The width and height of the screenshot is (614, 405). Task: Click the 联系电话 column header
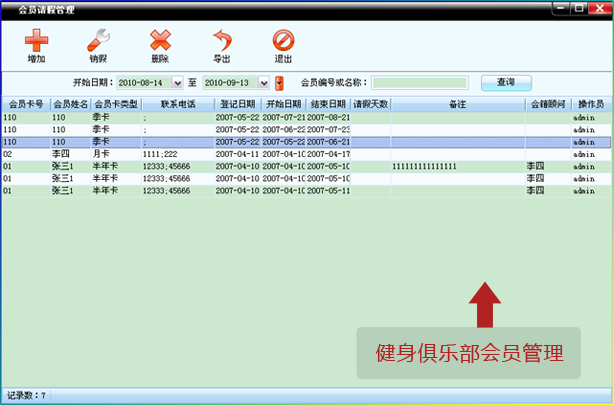(x=178, y=104)
